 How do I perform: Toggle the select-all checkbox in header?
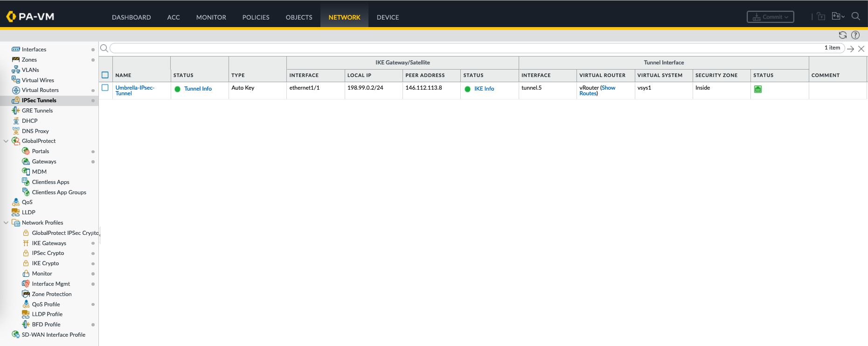click(105, 75)
